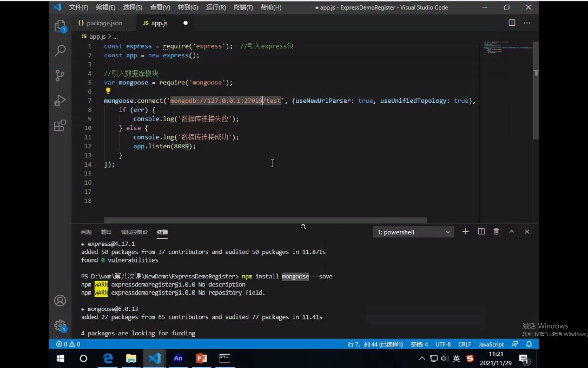Image resolution: width=588 pixels, height=368 pixels.
Task: Open Microsoft Edge from taskbar
Action: click(x=108, y=358)
